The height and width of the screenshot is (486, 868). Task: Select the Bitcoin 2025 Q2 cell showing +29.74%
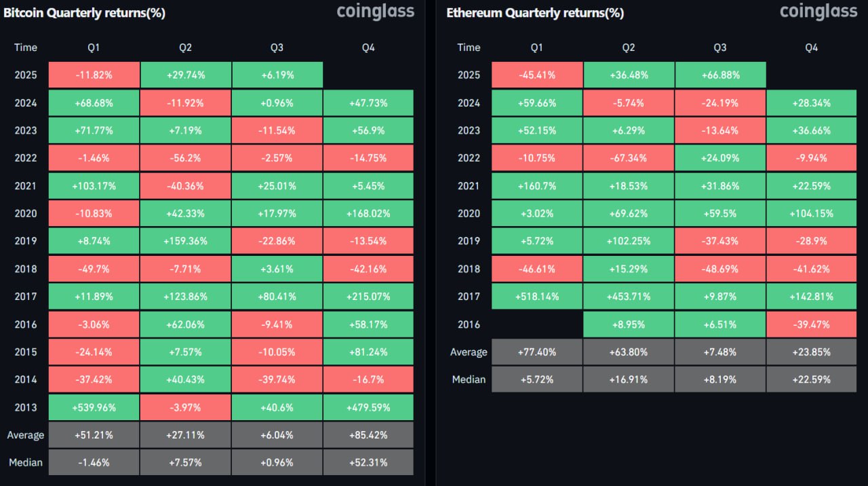pos(186,75)
